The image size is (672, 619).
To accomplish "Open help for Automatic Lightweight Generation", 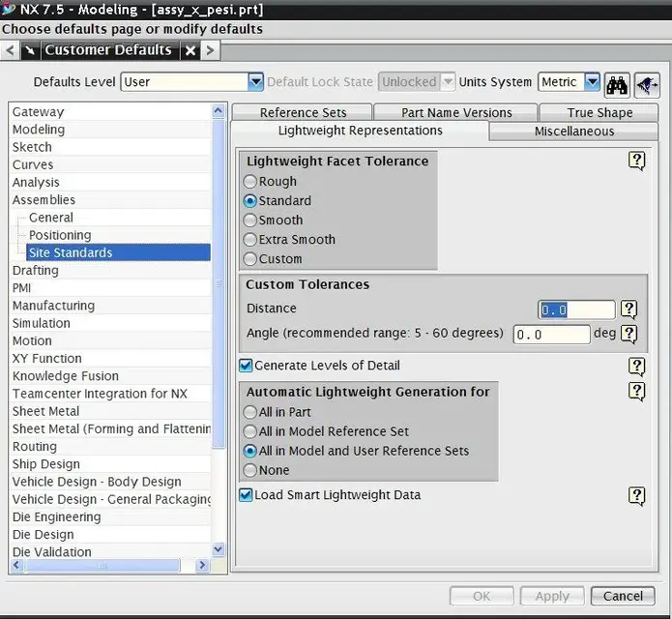I will click(x=636, y=392).
